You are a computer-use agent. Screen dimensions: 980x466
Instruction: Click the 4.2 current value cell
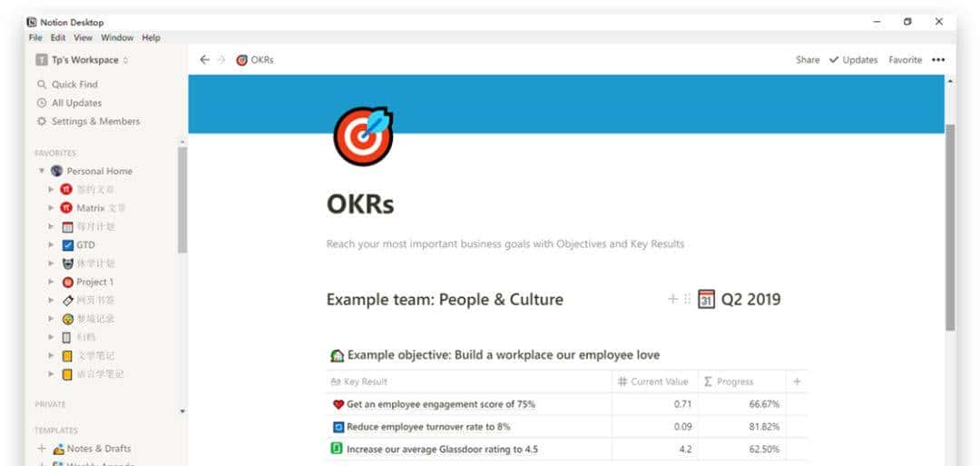coord(655,449)
